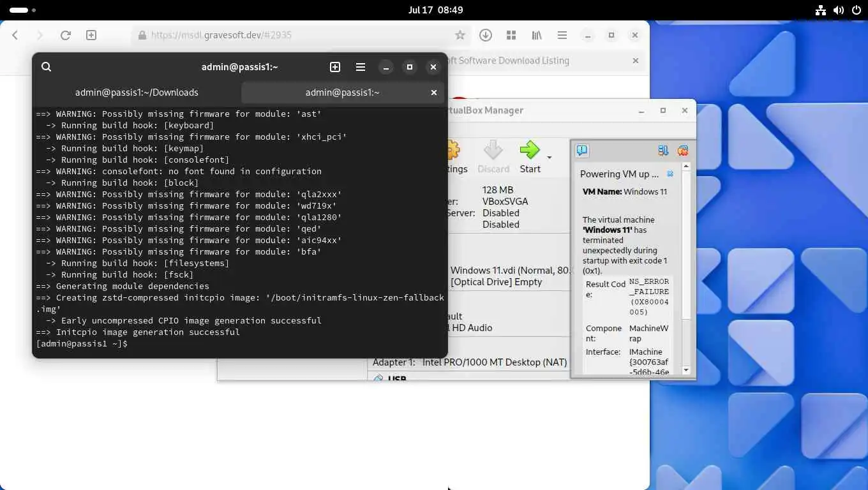Click Adapter 1 Intel PRO/1000 network entry
Viewport: 868px width, 490px height.
[x=470, y=362]
